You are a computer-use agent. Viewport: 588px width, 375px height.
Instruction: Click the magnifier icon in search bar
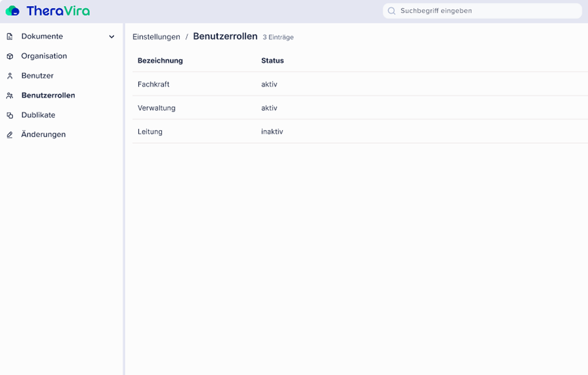pyautogui.click(x=392, y=11)
